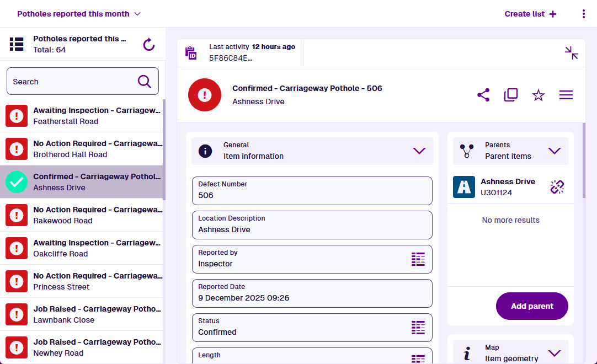The width and height of the screenshot is (597, 364).
Task: Click the refresh list icon
Action: pos(149,45)
